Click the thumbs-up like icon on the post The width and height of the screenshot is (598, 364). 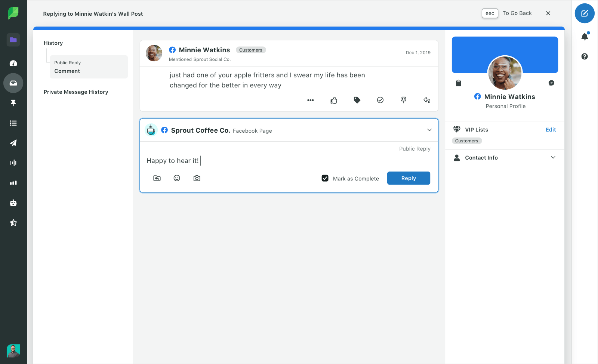click(334, 100)
